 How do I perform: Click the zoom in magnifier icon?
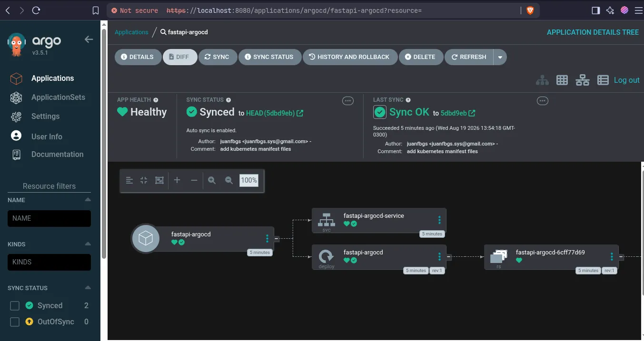click(x=212, y=180)
